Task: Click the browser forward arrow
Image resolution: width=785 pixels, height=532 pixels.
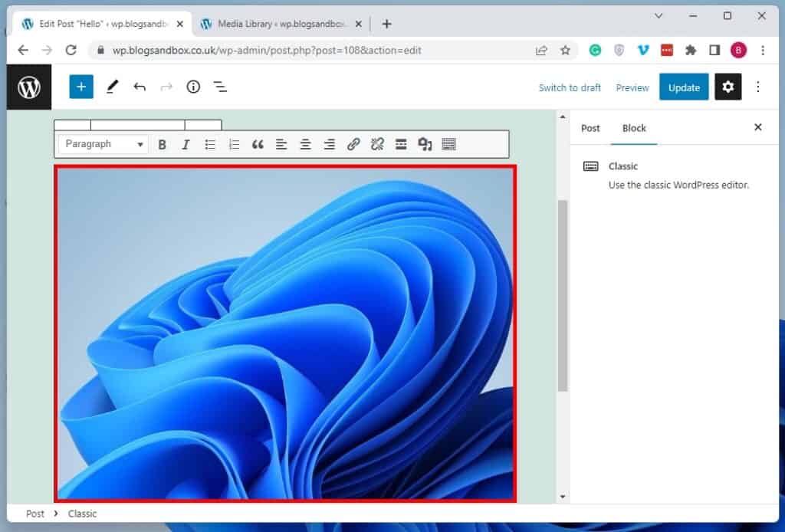Action: click(x=47, y=50)
